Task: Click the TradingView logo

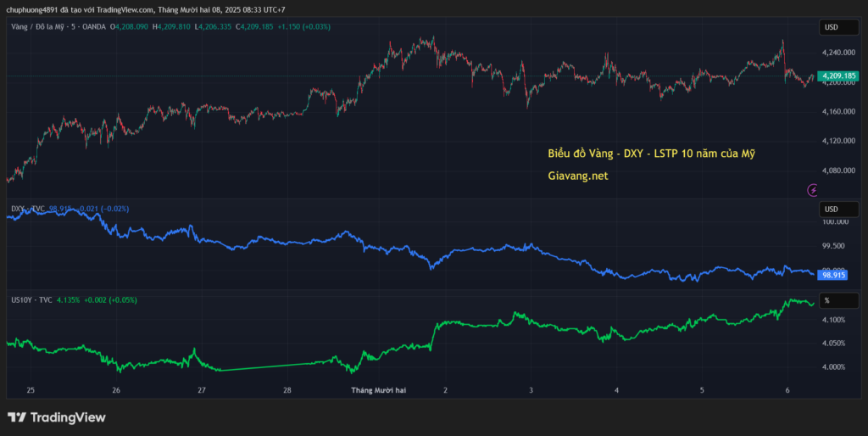Action: coord(57,417)
